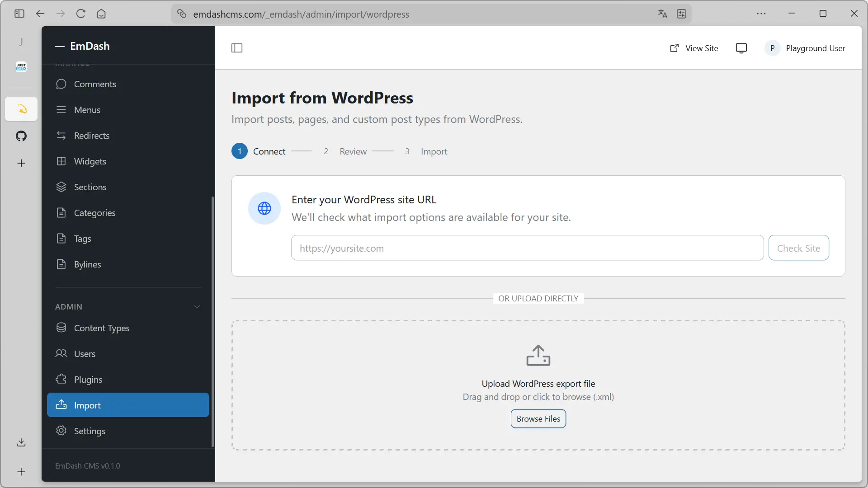Open the device preview monitor icon

(741, 48)
